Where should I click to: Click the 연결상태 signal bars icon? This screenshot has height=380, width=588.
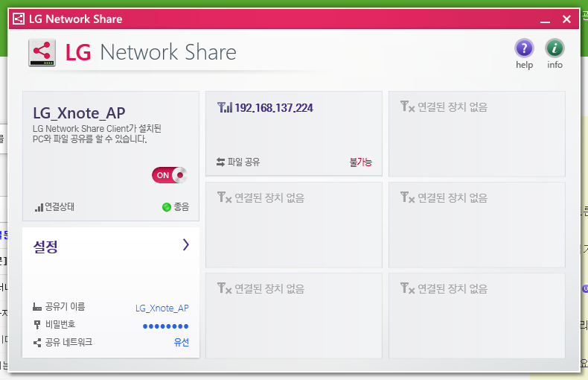coord(39,207)
